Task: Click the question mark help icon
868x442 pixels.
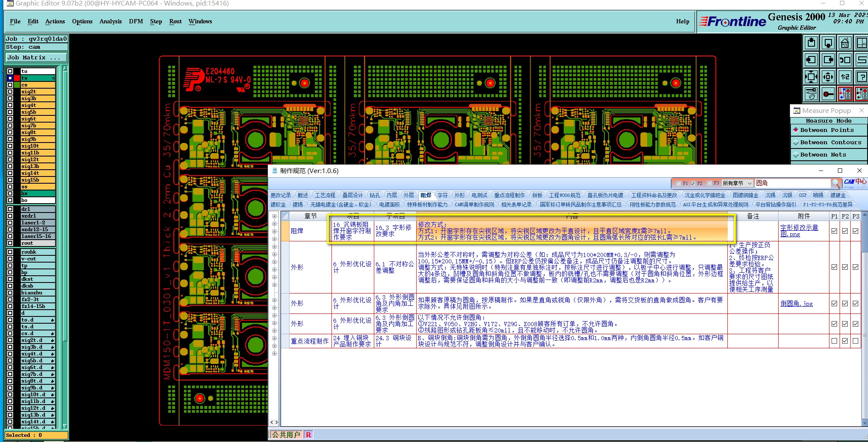Action: click(862, 77)
